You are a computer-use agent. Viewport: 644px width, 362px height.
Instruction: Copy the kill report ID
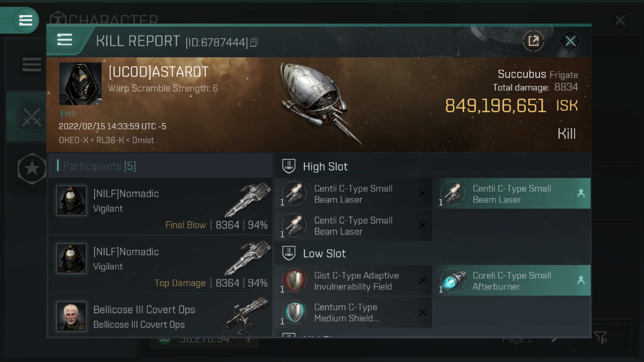pos(254,42)
